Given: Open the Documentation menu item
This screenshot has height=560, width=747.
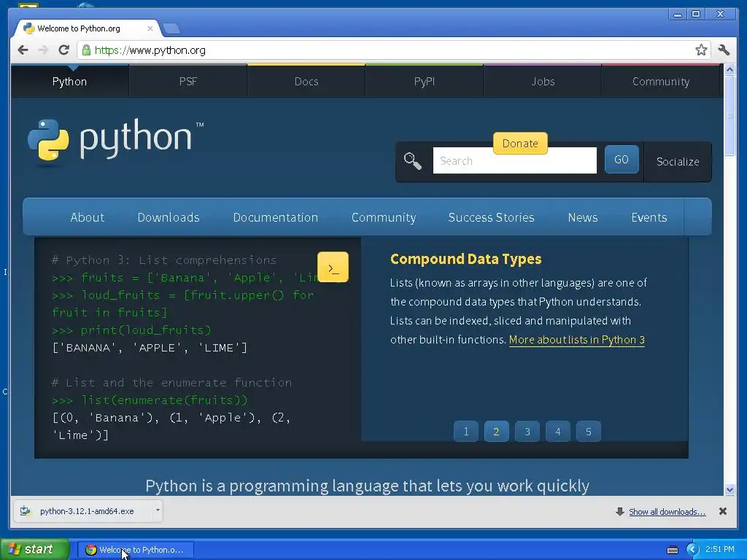Looking at the screenshot, I should click(x=275, y=217).
